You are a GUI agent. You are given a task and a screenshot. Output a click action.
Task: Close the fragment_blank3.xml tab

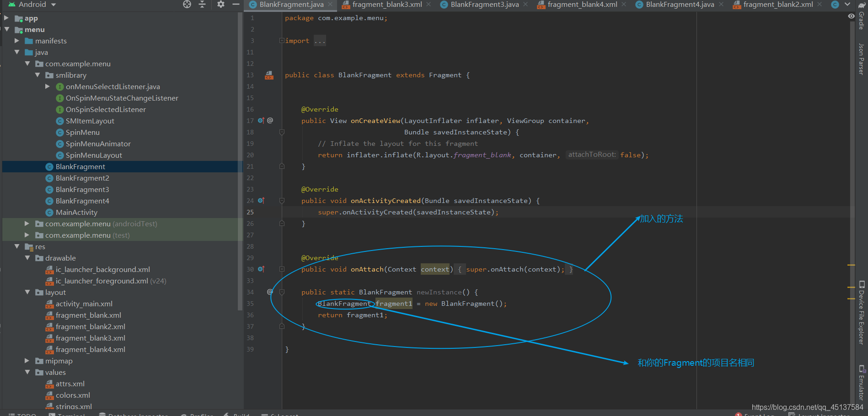point(429,5)
